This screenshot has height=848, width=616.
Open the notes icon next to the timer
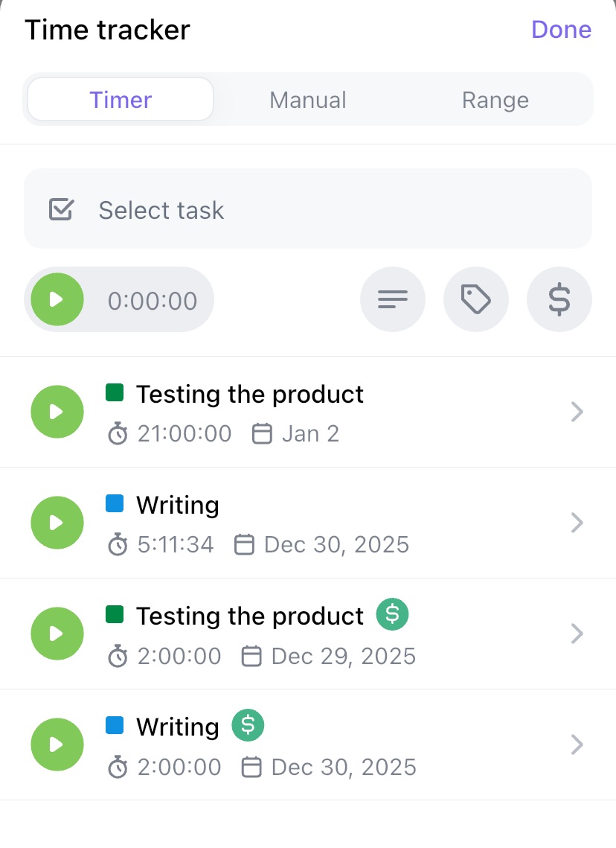393,299
